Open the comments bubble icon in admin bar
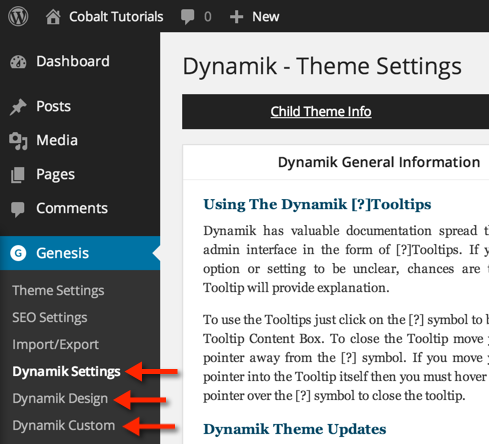 (x=187, y=17)
